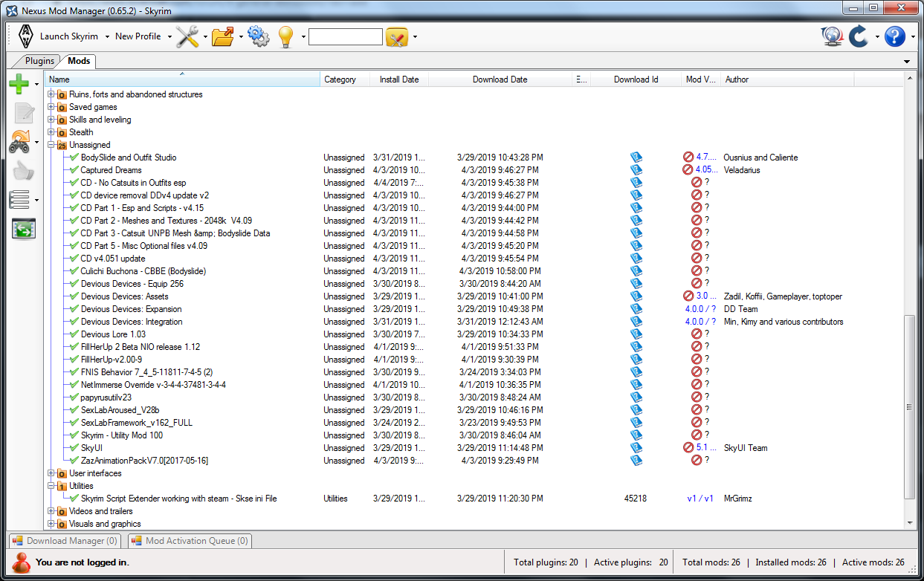Toggle Devious Lore 1.03 active checkmark
The height and width of the screenshot is (581, 924).
[x=74, y=334]
